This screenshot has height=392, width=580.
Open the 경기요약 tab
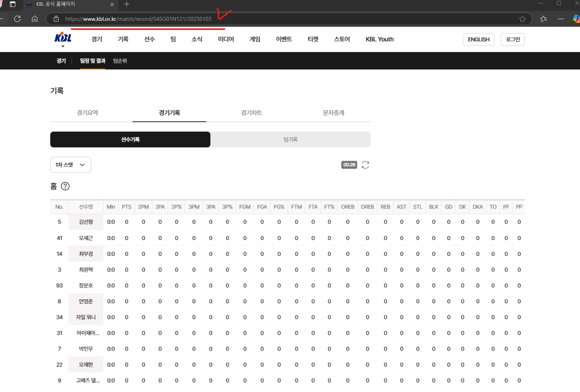(x=87, y=113)
